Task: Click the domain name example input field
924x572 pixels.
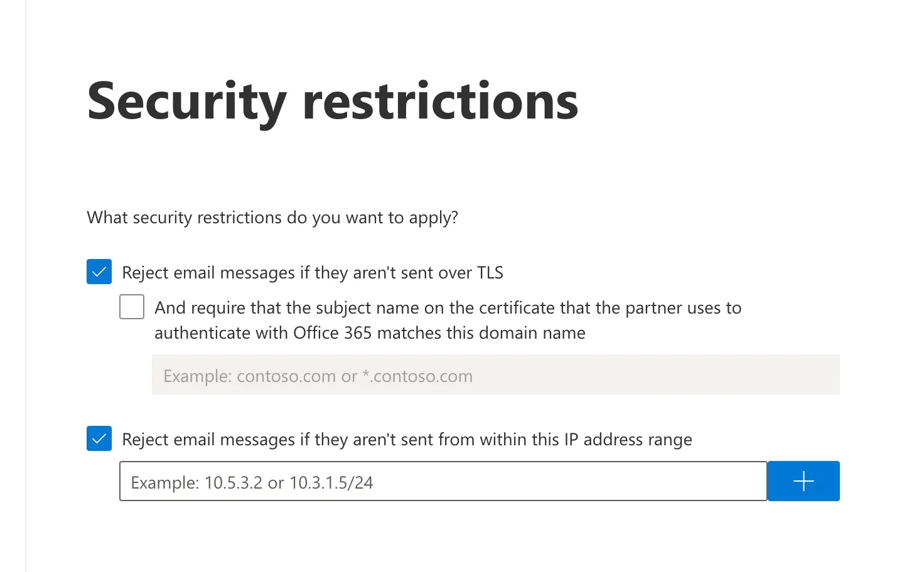Action: 439,375
